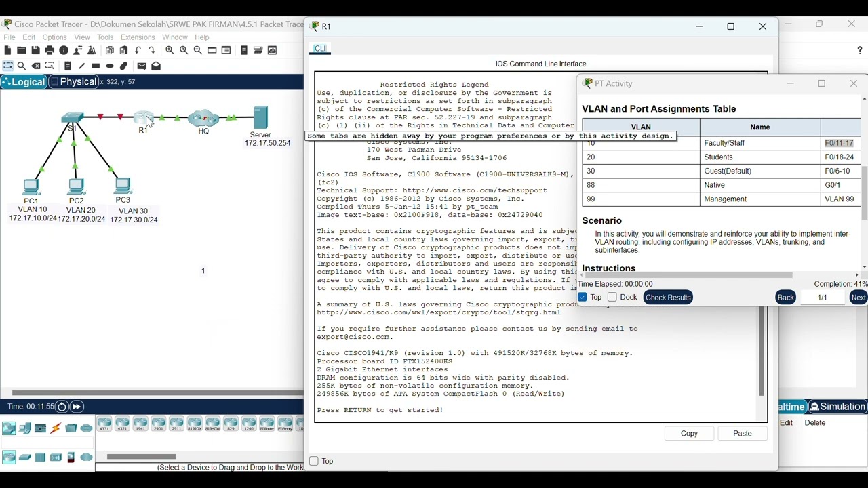Switch to the CLI tab in R1
This screenshot has height=488, width=868.
[321, 49]
